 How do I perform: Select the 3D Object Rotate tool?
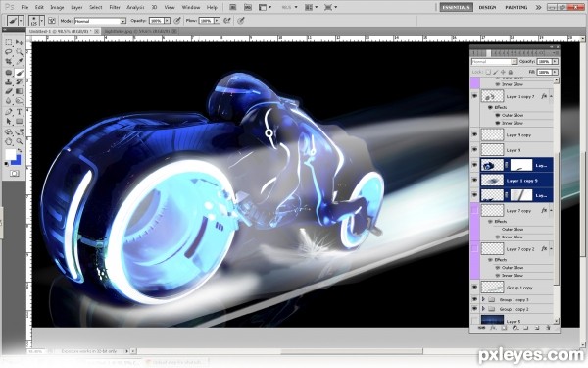coord(8,132)
